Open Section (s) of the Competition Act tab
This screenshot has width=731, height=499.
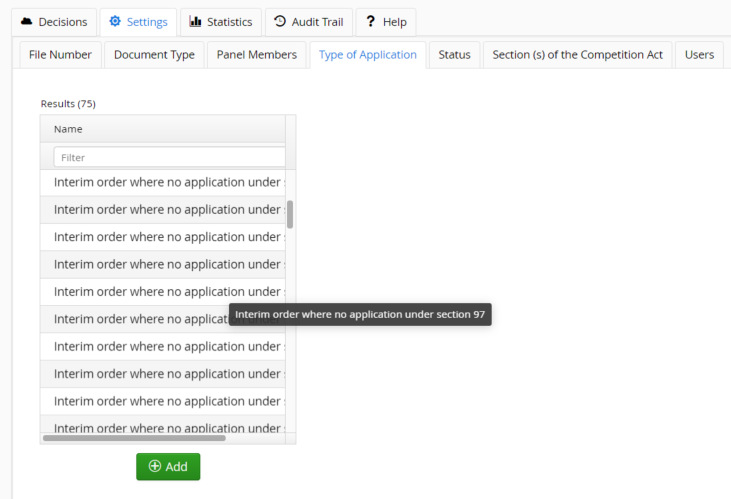[577, 55]
